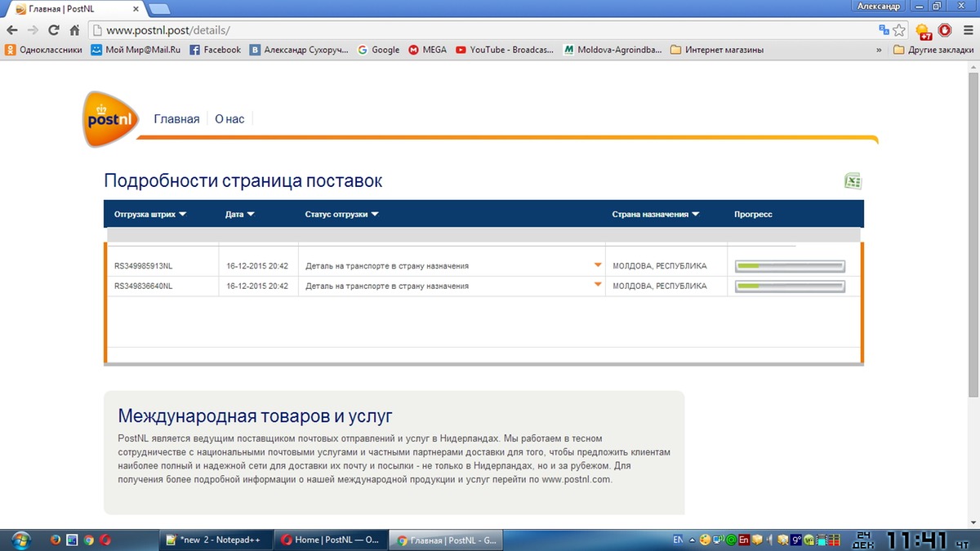The width and height of the screenshot is (980, 551).
Task: Open the Chrome menu (hamburger icon)
Action: (968, 30)
